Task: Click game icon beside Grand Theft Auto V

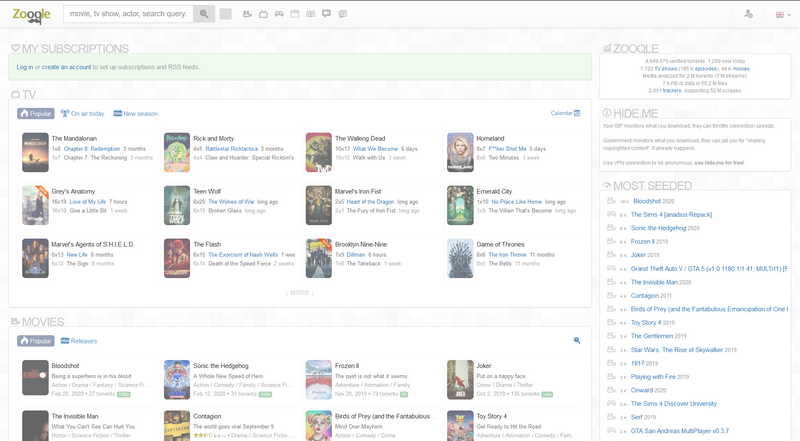Action: tap(611, 268)
